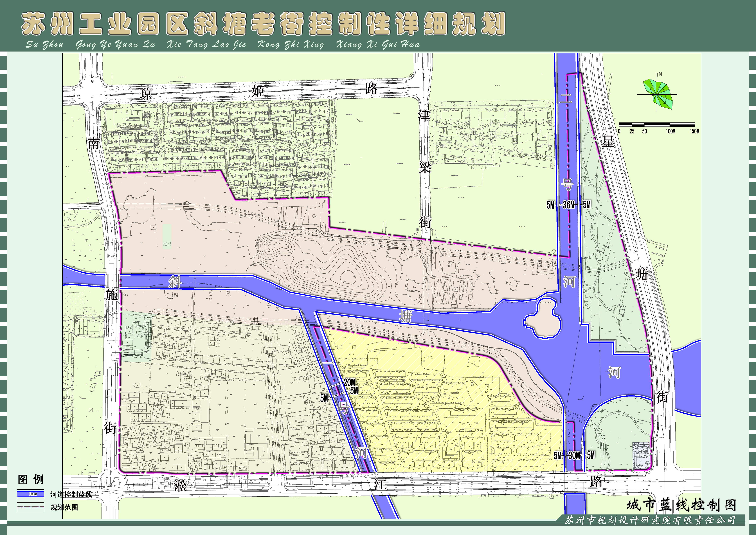Image resolution: width=756 pixels, height=535 pixels.
Task: Click the 20M width label on 一号河
Action: (x=349, y=382)
